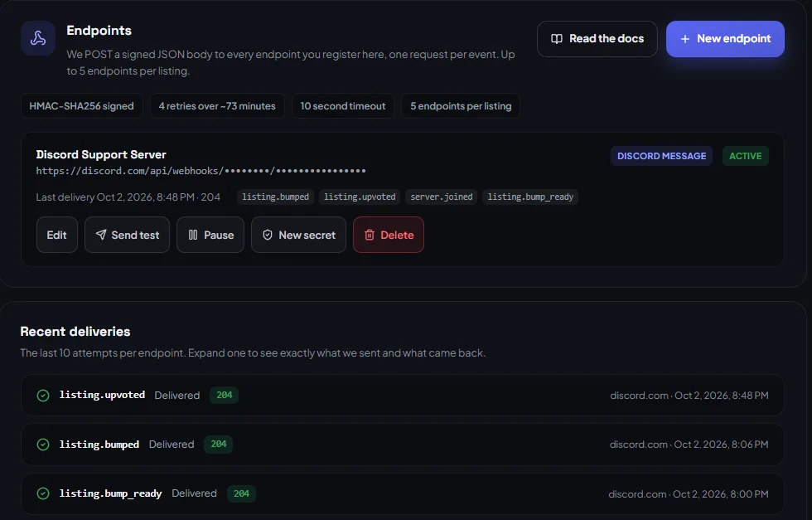Pause the Discord Support Server endpoint
The width and height of the screenshot is (812, 520).
tap(210, 235)
